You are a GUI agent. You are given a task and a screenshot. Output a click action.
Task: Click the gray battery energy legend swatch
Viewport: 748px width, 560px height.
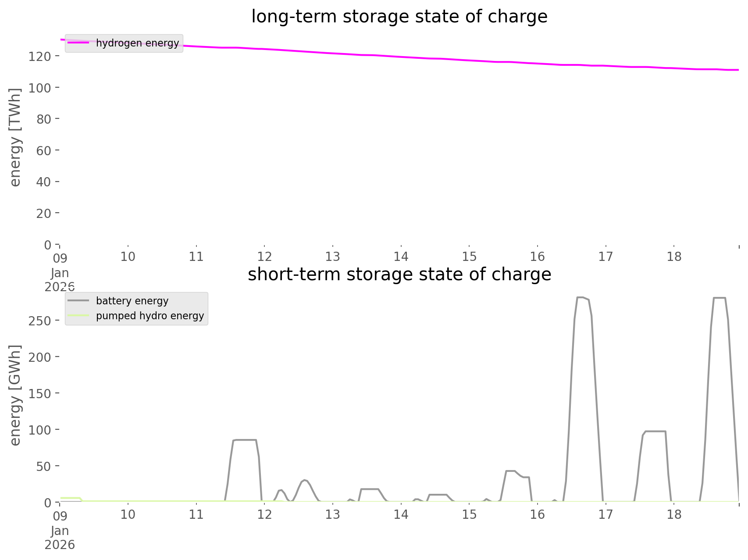(79, 301)
